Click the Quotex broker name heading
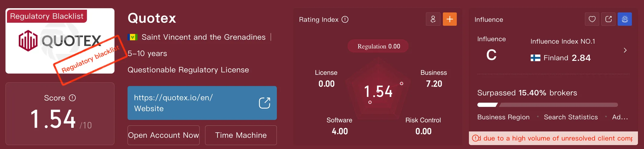The height and width of the screenshot is (149, 644). pos(152,18)
